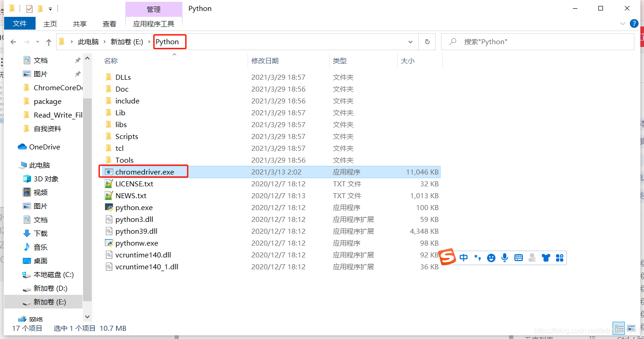Switch to the 查看 ribbon tab

pos(109,24)
